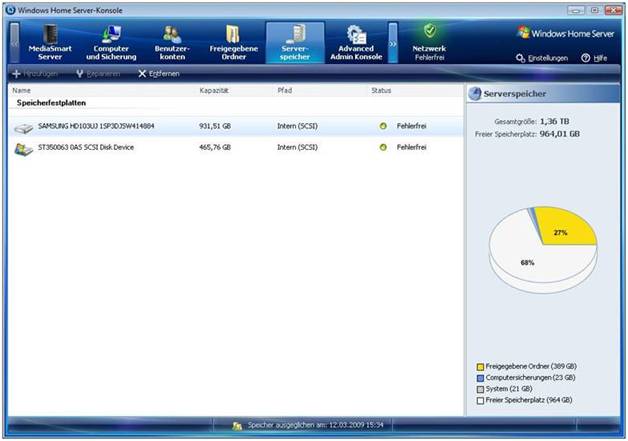
Task: Click the Netzwerk Fehlerfrei shield icon
Action: tap(429, 30)
